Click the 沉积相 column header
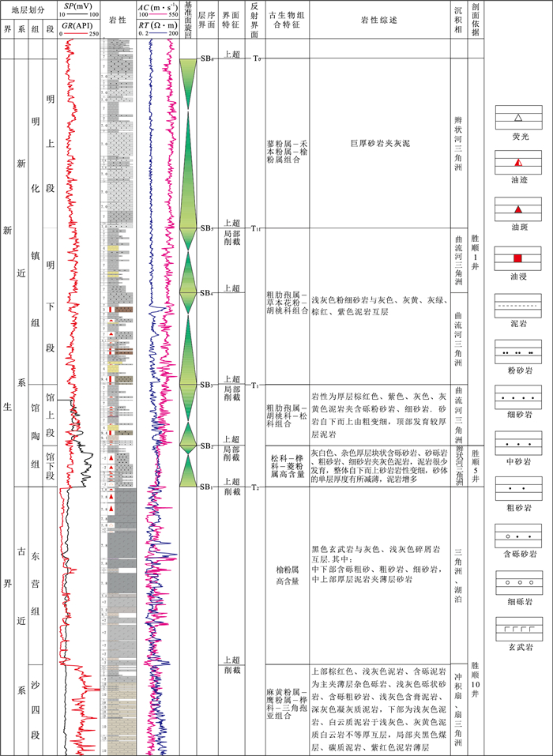 click(458, 20)
